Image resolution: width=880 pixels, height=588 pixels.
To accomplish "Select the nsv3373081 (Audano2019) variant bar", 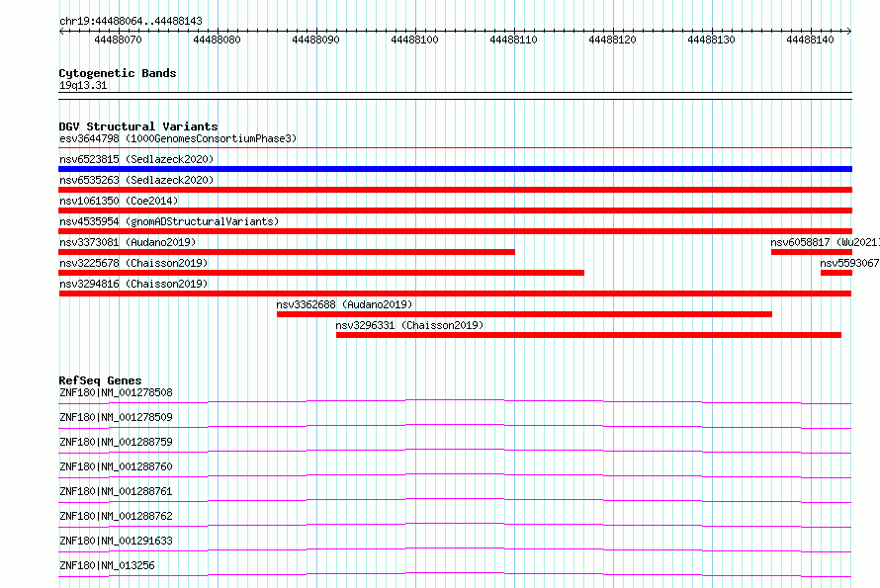I will pos(287,252).
